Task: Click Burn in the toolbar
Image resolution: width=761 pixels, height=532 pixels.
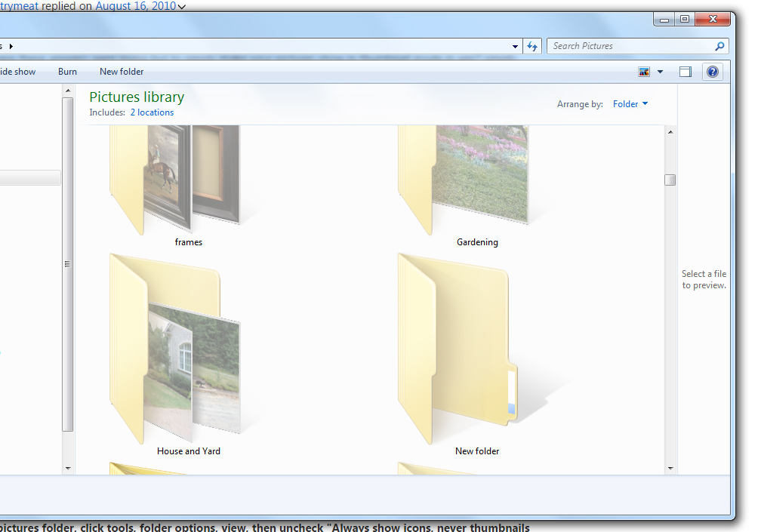Action: (67, 72)
